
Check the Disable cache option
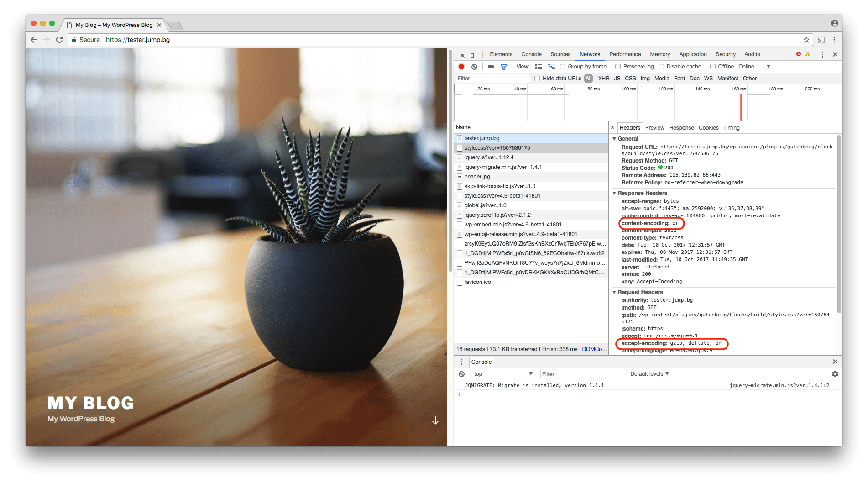click(661, 67)
